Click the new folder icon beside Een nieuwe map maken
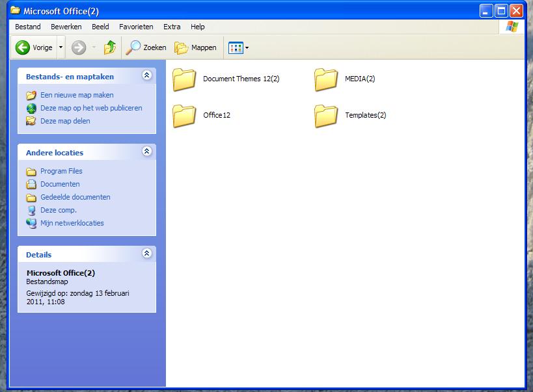The image size is (533, 392). pos(31,96)
